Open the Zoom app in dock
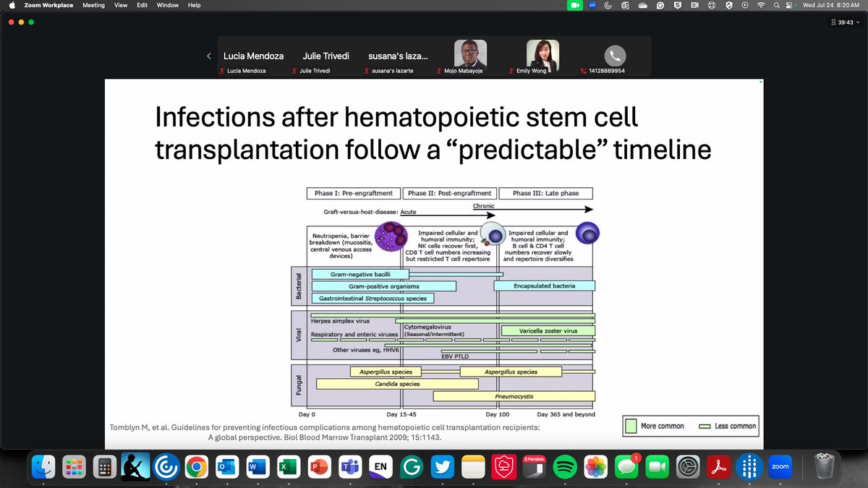This screenshot has height=488, width=868. (779, 467)
